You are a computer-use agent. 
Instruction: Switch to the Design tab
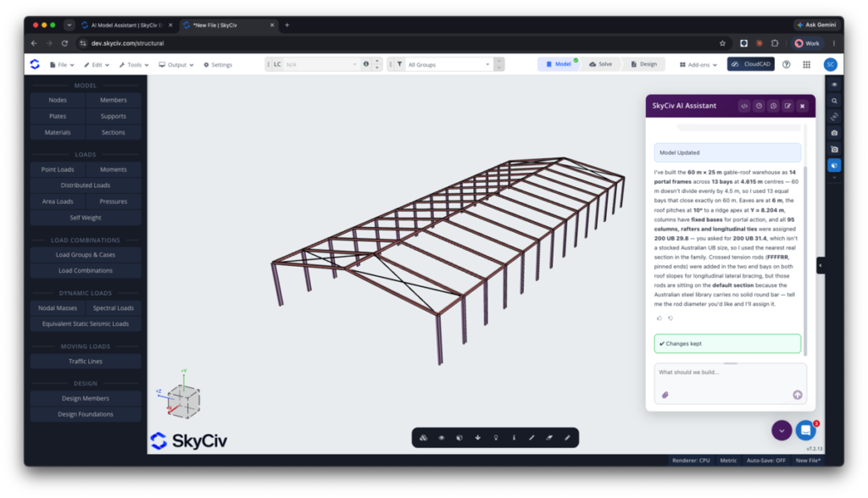click(x=644, y=64)
